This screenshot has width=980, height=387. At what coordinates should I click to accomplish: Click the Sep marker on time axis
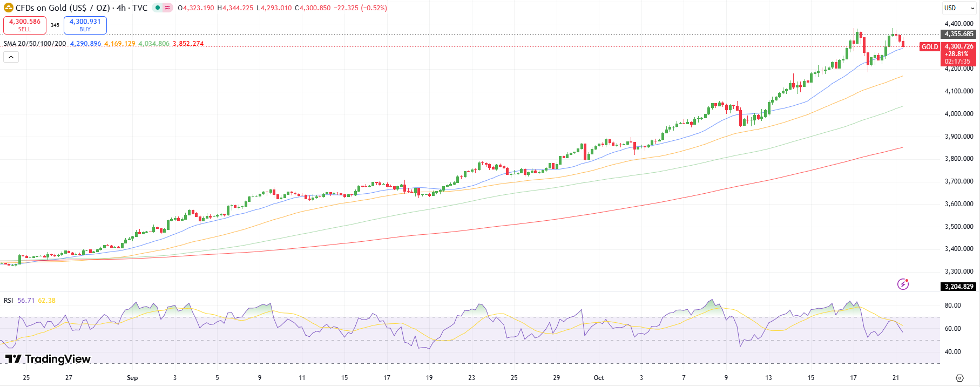tap(132, 378)
